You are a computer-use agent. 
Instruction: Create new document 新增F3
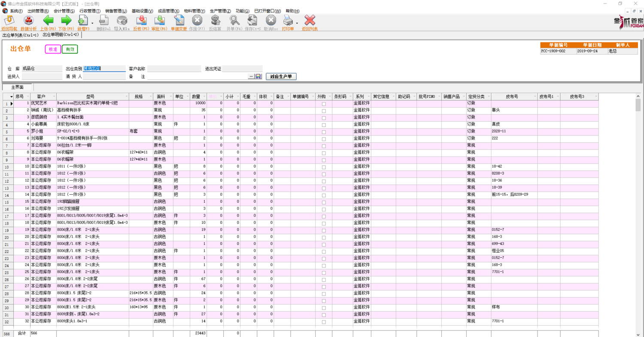(83, 23)
